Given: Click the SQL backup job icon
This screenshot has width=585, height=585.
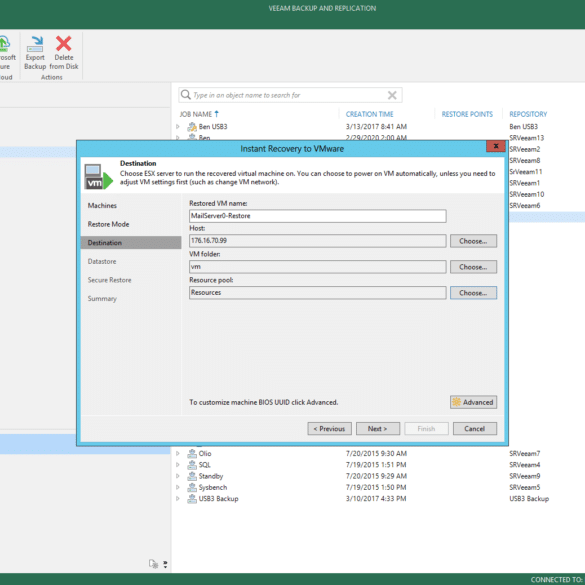Looking at the screenshot, I should tap(192, 465).
